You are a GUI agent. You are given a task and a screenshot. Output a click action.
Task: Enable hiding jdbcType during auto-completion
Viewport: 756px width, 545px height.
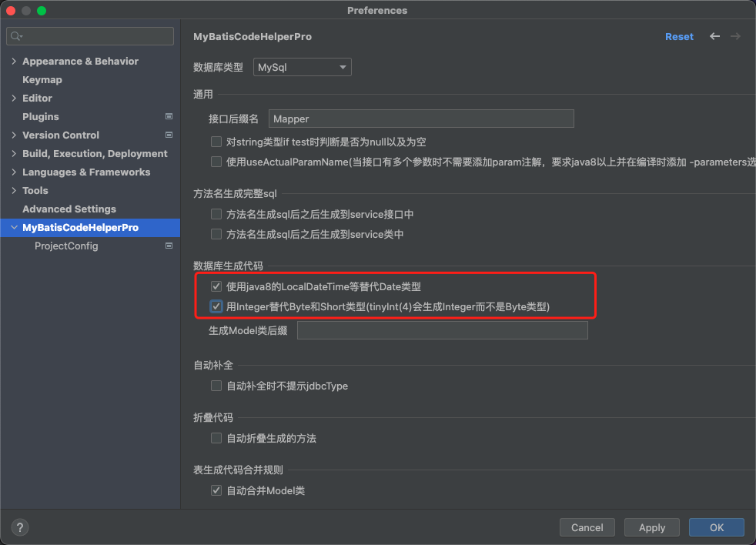click(216, 386)
